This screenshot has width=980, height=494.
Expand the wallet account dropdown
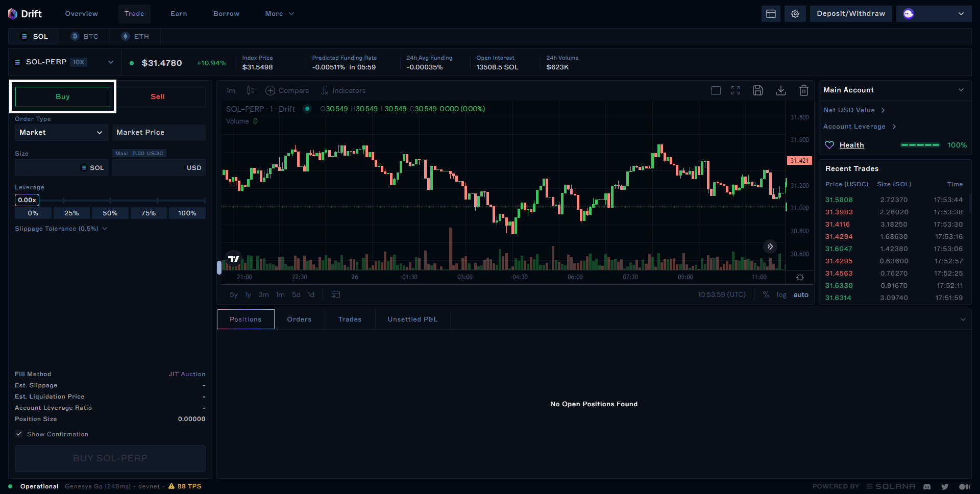coord(961,14)
